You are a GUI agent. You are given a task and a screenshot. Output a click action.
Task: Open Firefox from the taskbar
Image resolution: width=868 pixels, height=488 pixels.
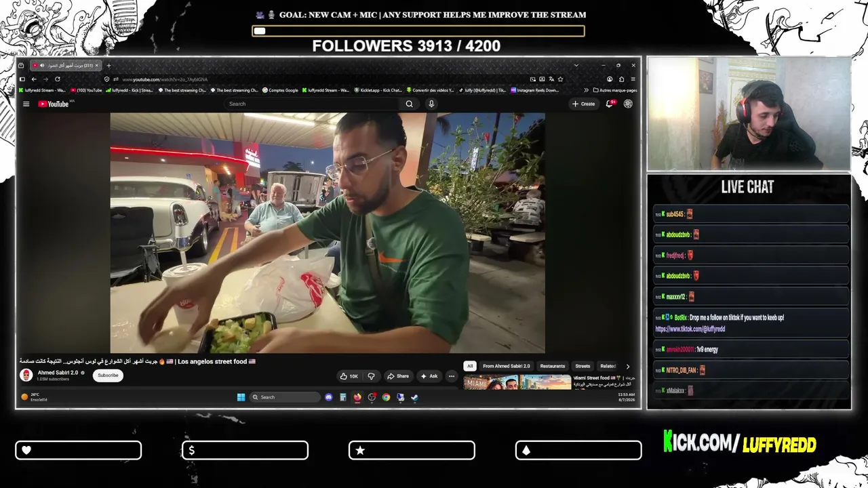pos(357,397)
